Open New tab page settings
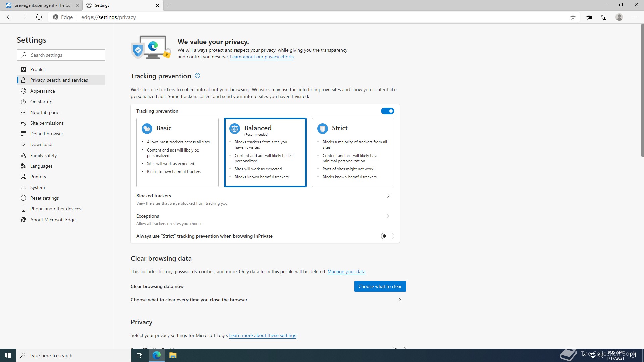 61,112
